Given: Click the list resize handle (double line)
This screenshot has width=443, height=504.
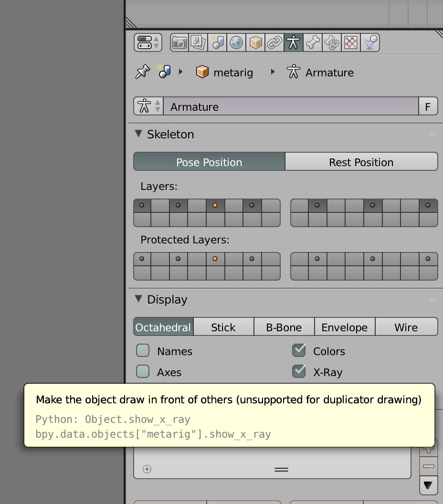Looking at the screenshot, I should (x=281, y=470).
